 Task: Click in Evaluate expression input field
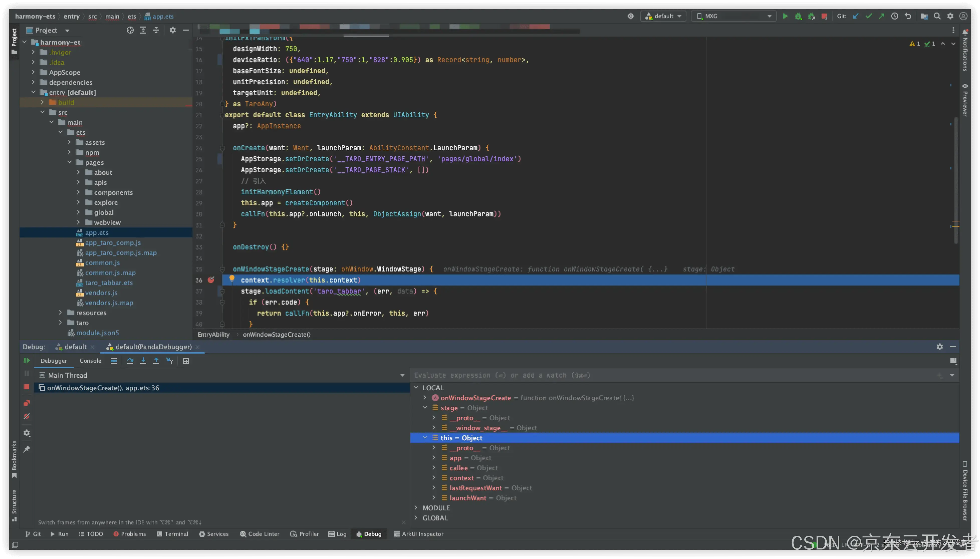672,375
